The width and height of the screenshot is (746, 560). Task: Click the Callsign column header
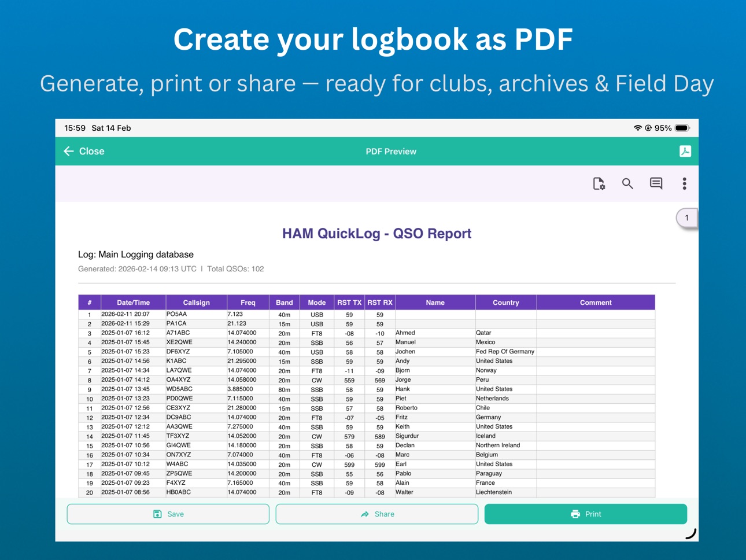(x=197, y=303)
